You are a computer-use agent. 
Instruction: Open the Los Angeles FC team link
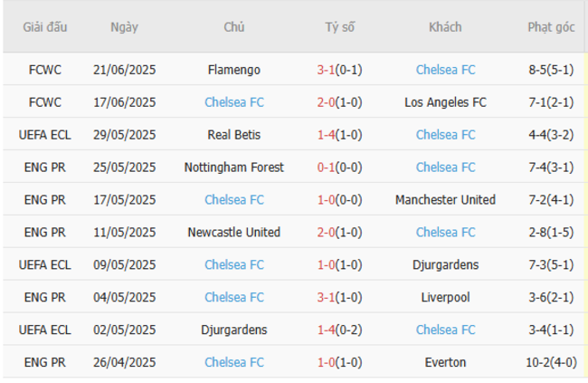pos(445,102)
